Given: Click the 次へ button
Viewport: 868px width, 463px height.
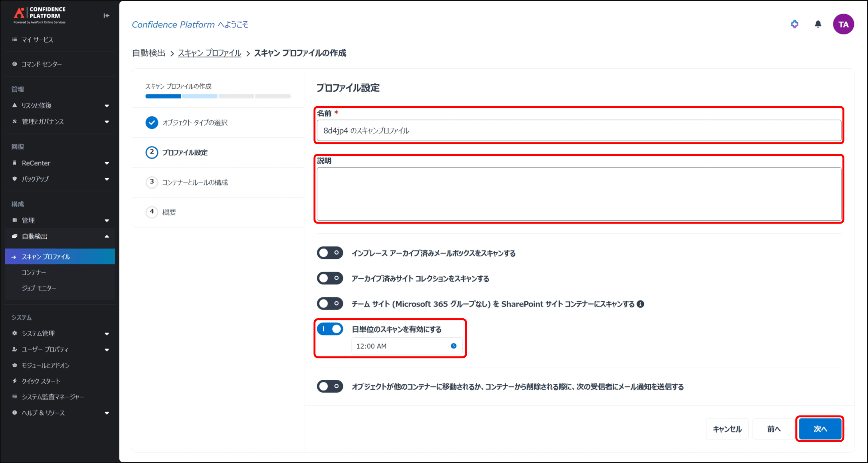Looking at the screenshot, I should [820, 429].
